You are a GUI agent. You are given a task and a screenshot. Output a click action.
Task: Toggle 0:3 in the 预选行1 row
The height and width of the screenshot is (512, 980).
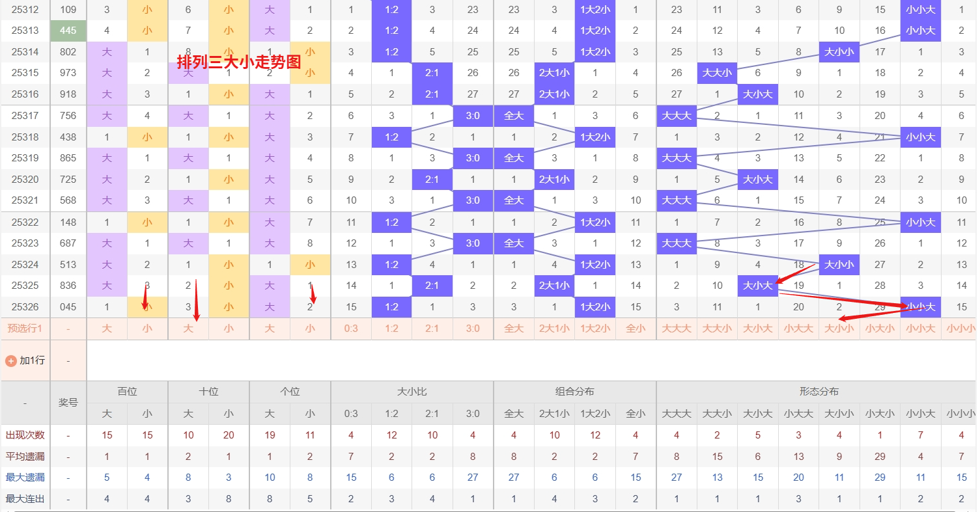351,329
